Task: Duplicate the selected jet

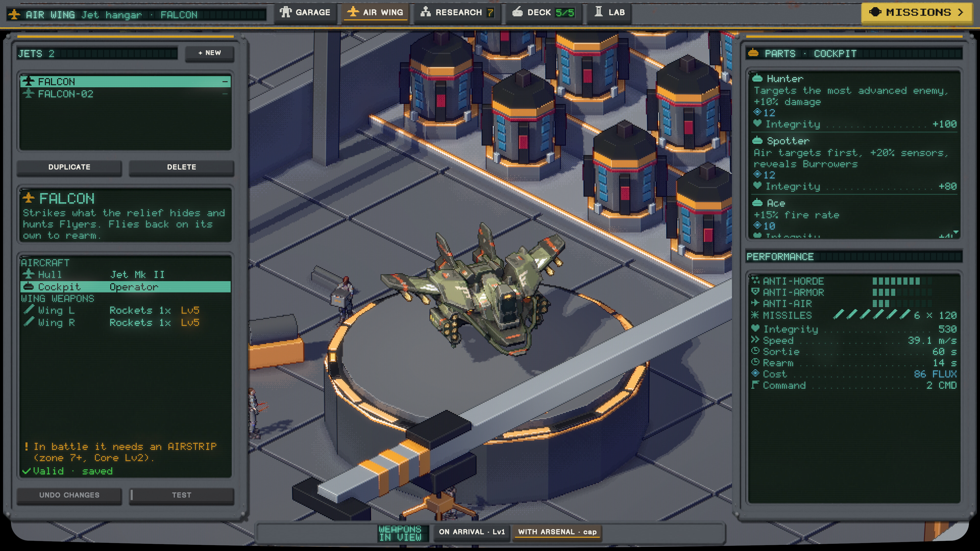Action: pos(69,167)
